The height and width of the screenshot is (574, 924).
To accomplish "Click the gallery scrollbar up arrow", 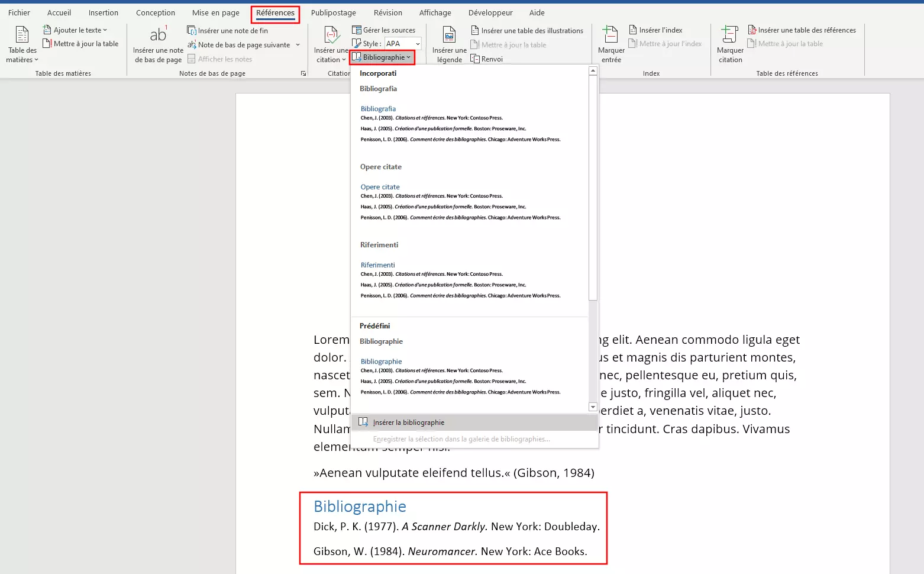I will [x=593, y=71].
